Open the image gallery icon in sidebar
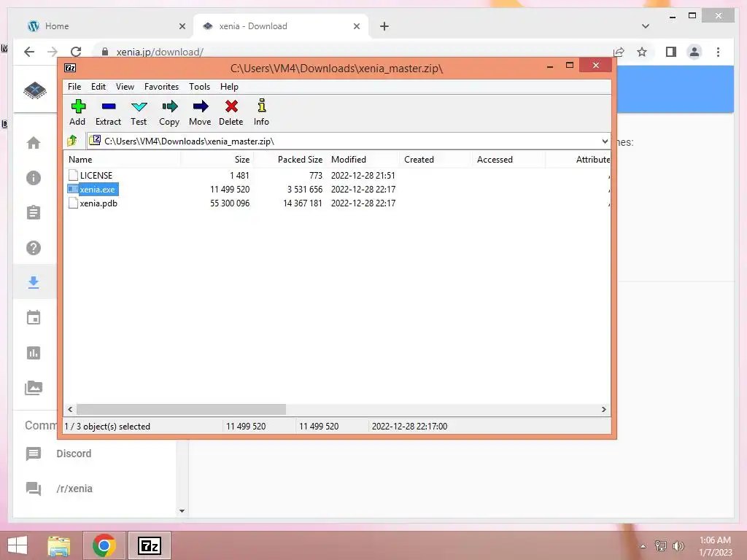Image resolution: width=747 pixels, height=560 pixels. [34, 388]
